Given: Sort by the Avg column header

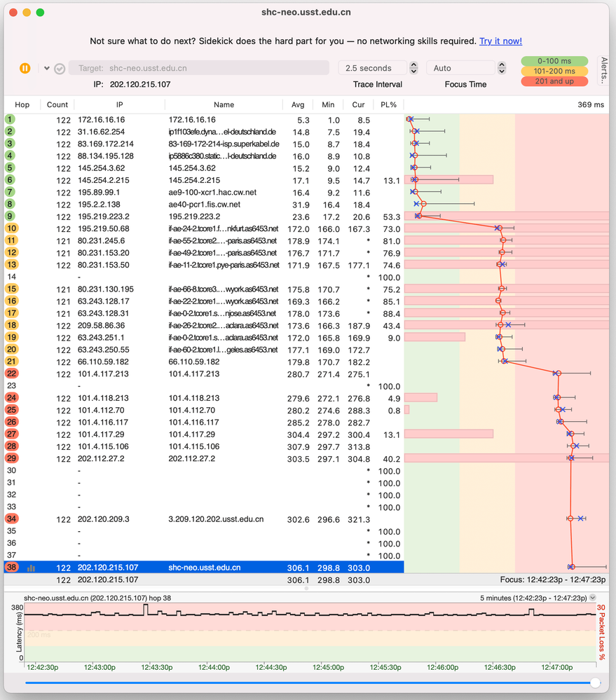Looking at the screenshot, I should (x=298, y=104).
